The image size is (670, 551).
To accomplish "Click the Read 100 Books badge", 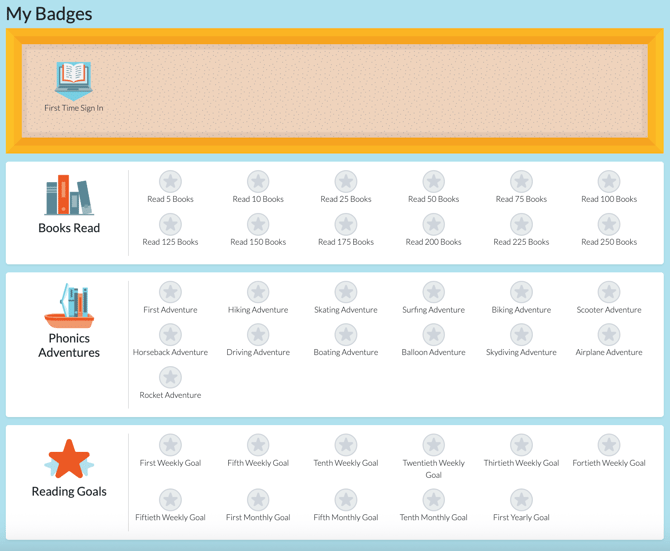I will click(x=609, y=182).
